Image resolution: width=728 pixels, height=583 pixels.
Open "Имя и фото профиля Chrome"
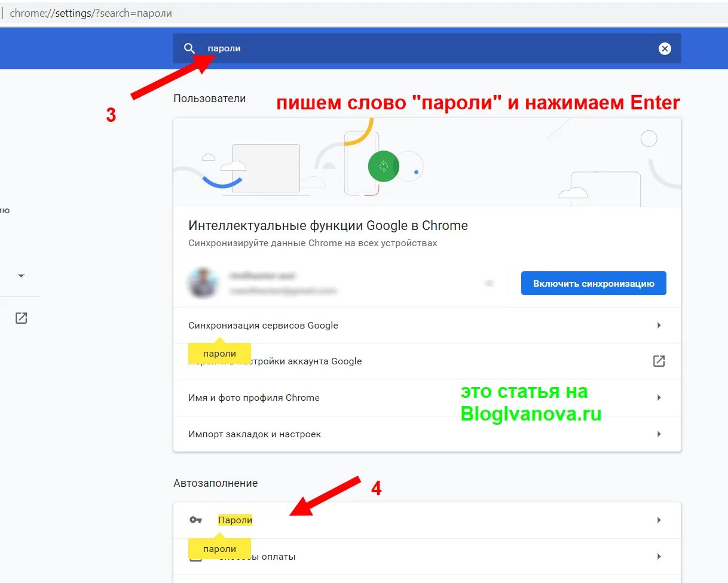pos(427,398)
